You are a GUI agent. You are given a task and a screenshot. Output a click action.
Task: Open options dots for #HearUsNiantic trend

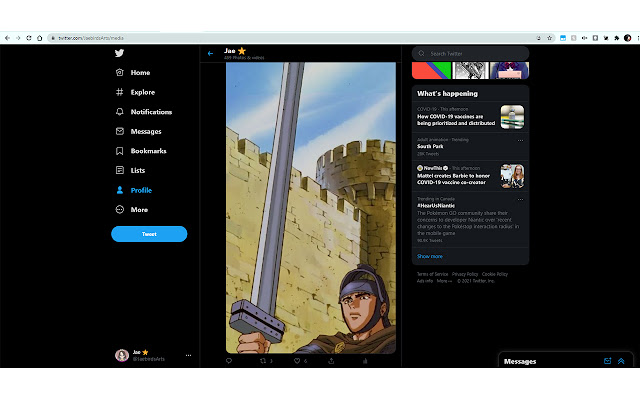(x=520, y=200)
